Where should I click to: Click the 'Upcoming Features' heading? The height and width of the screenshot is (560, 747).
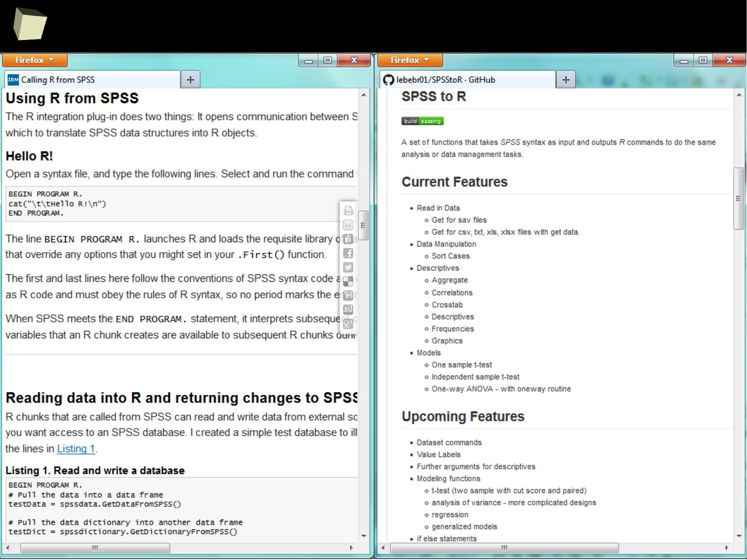[463, 416]
